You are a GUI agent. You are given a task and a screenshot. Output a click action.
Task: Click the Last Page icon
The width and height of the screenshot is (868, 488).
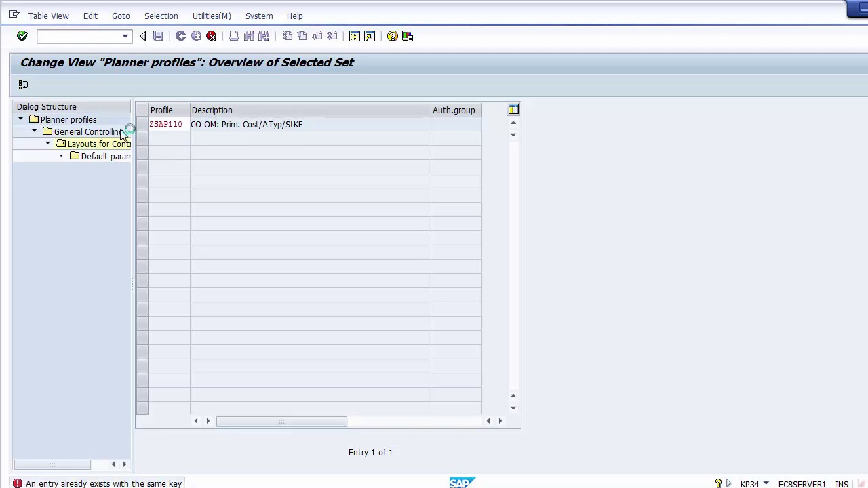(x=332, y=36)
